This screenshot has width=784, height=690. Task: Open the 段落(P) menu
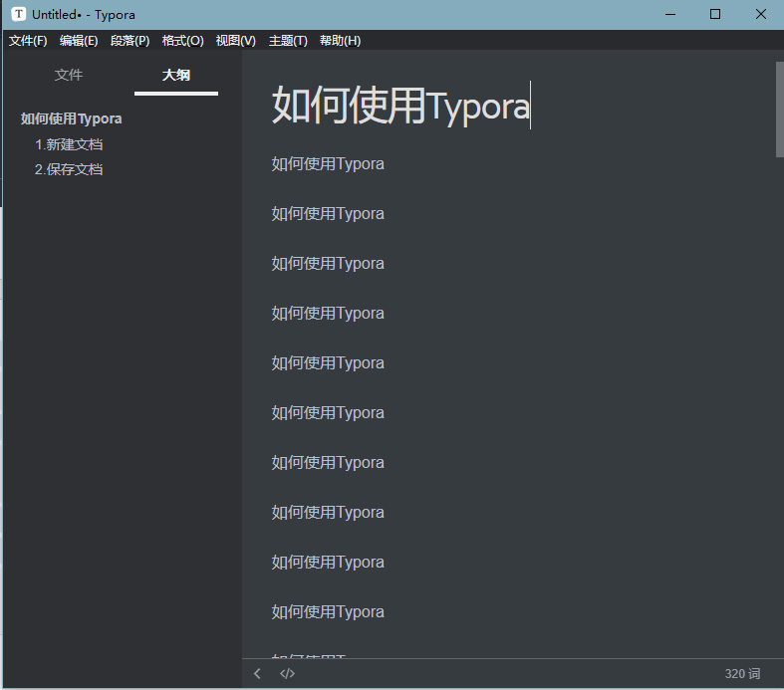coord(130,41)
